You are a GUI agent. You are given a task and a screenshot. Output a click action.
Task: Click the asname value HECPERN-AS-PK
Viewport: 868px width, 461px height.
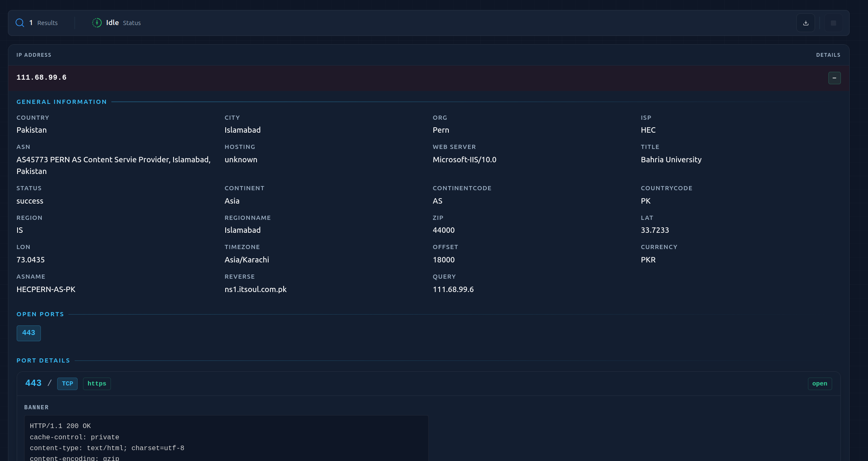pyautogui.click(x=46, y=290)
